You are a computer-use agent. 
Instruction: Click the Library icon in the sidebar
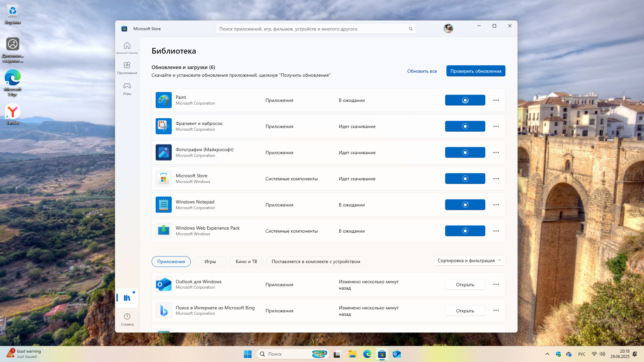(x=127, y=298)
